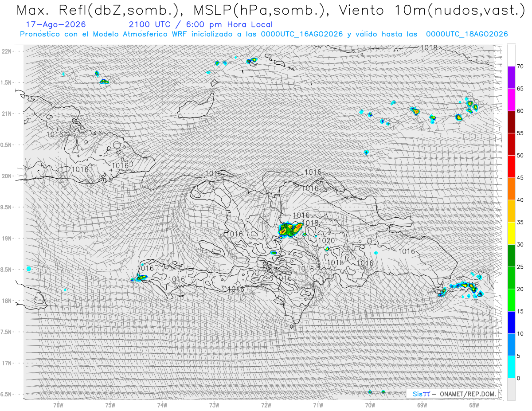
Task: Click the colorbar scale label 45
Action: (520, 178)
